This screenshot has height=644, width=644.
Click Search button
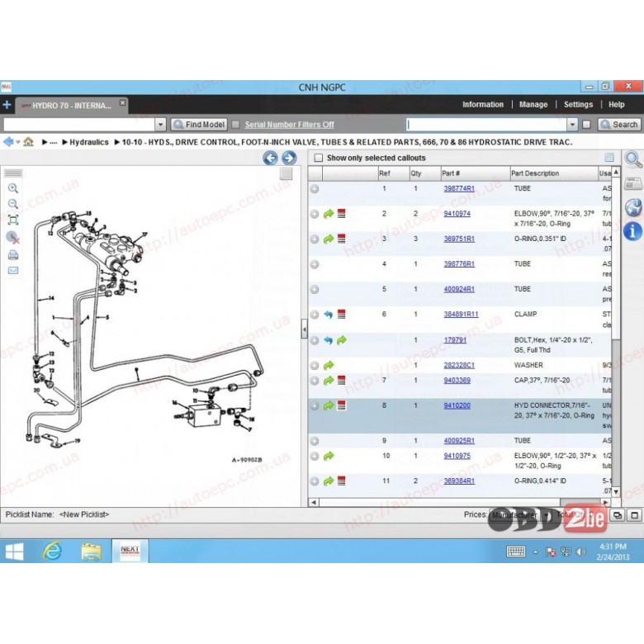(x=619, y=125)
